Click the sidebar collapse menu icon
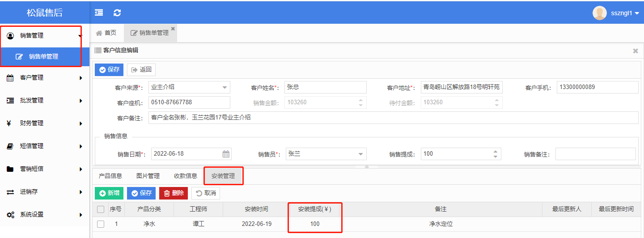This screenshot has height=238, width=644. tap(99, 13)
